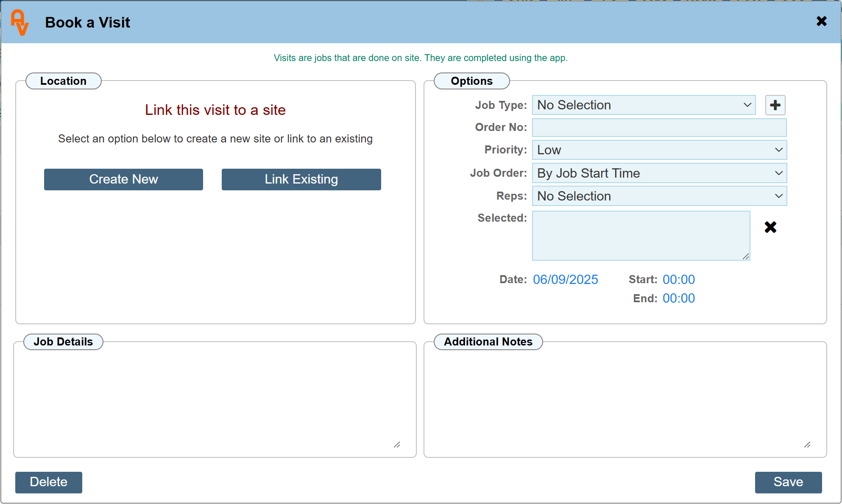Image resolution: width=842 pixels, height=504 pixels.
Task: Open the Job Type dropdown
Action: pyautogui.click(x=644, y=105)
